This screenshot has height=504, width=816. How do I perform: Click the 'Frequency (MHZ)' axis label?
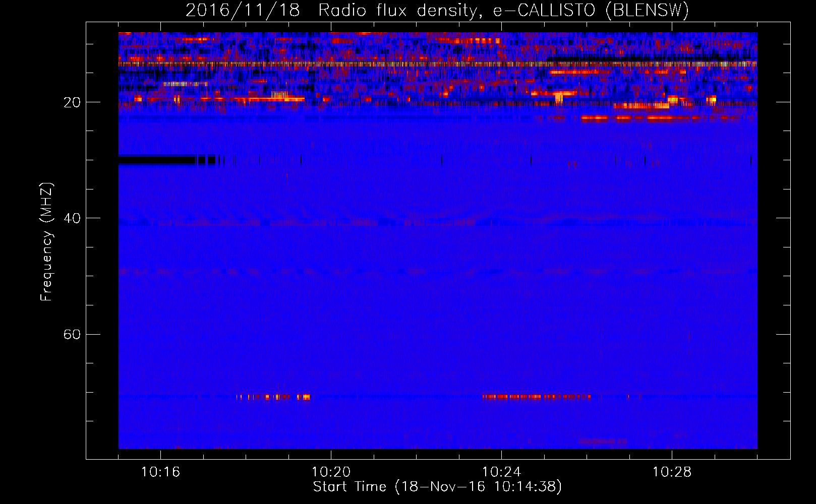46,242
